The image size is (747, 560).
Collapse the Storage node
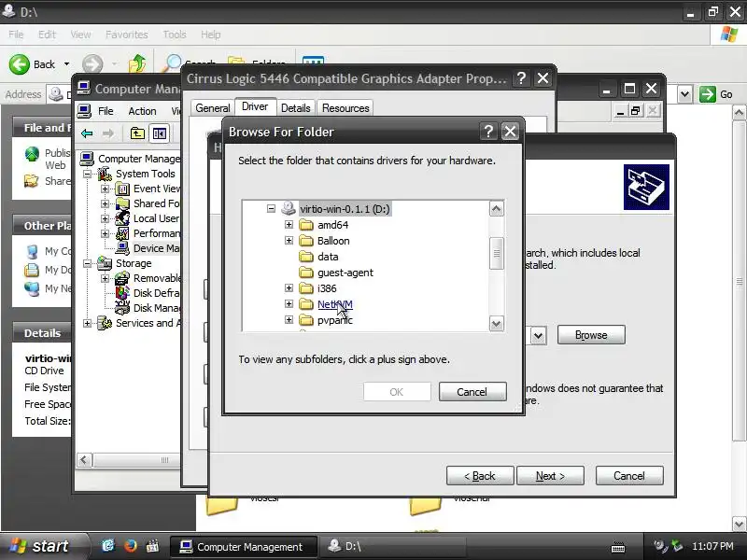(87, 263)
